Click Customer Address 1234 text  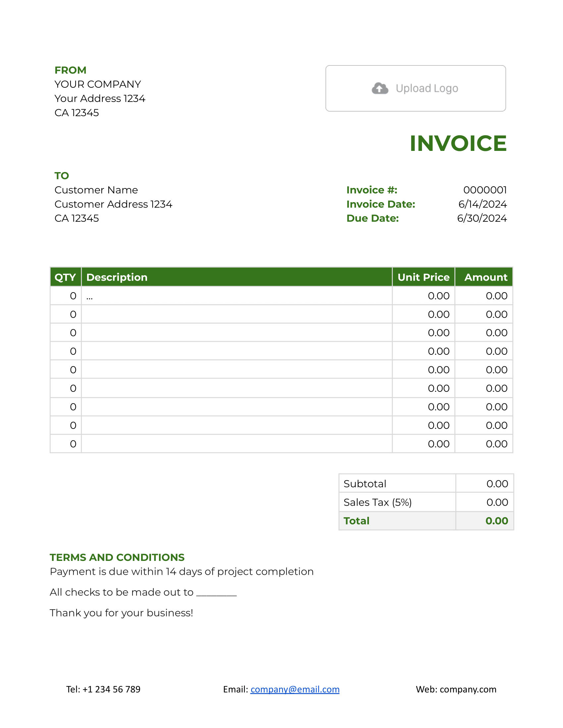point(113,204)
